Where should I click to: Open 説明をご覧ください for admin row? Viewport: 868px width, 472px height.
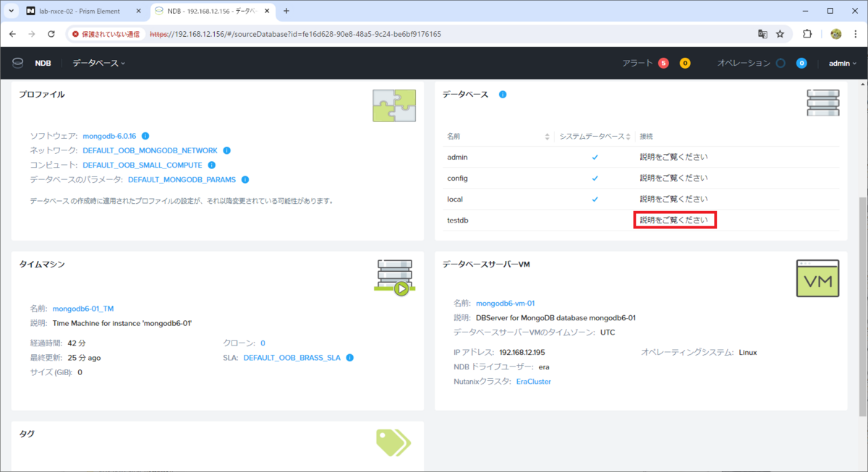click(673, 157)
